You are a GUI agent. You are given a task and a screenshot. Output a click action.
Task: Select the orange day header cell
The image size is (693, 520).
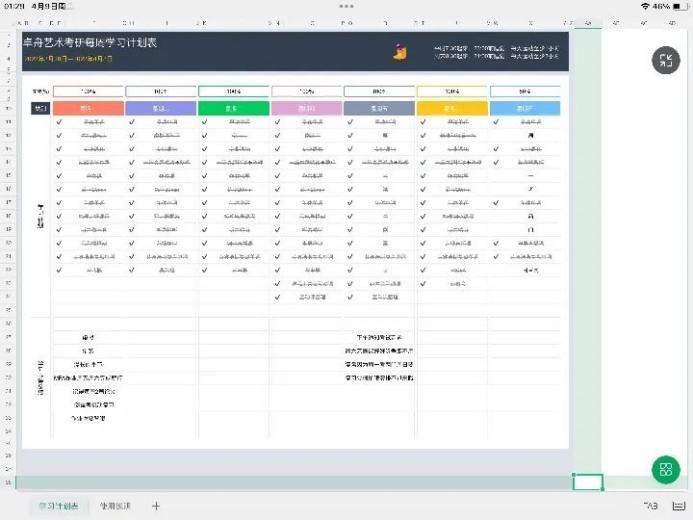[x=89, y=107]
